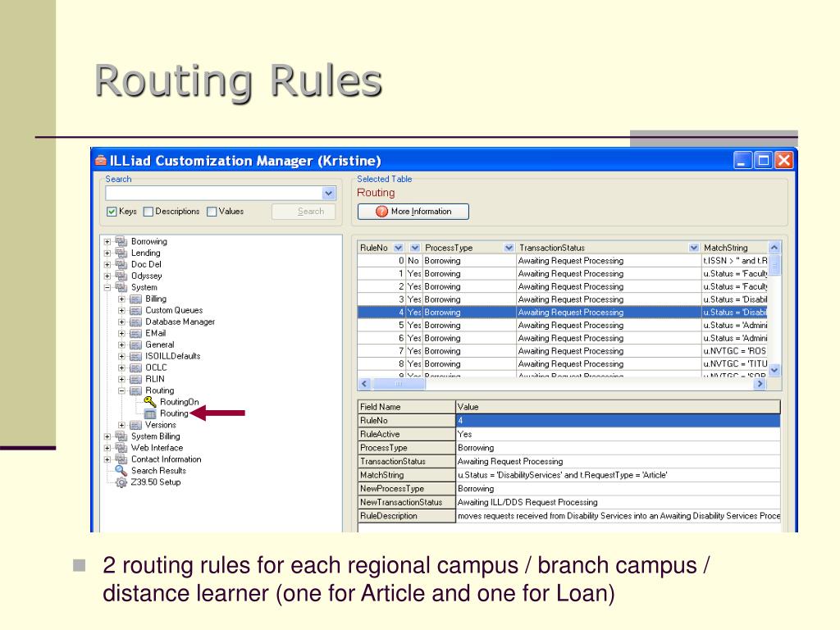Click the RuleNo value 4 cell
The height and width of the screenshot is (630, 840).
coord(618,421)
